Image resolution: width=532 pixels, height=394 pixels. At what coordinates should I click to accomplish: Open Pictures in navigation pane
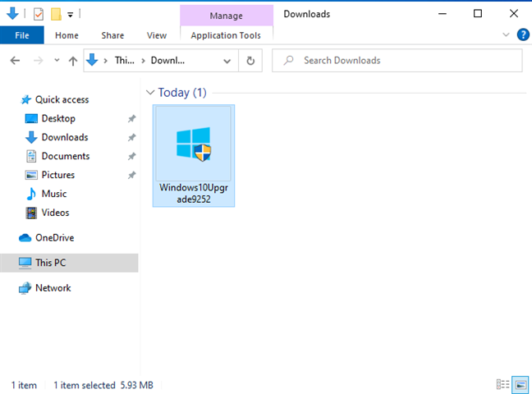coord(58,175)
